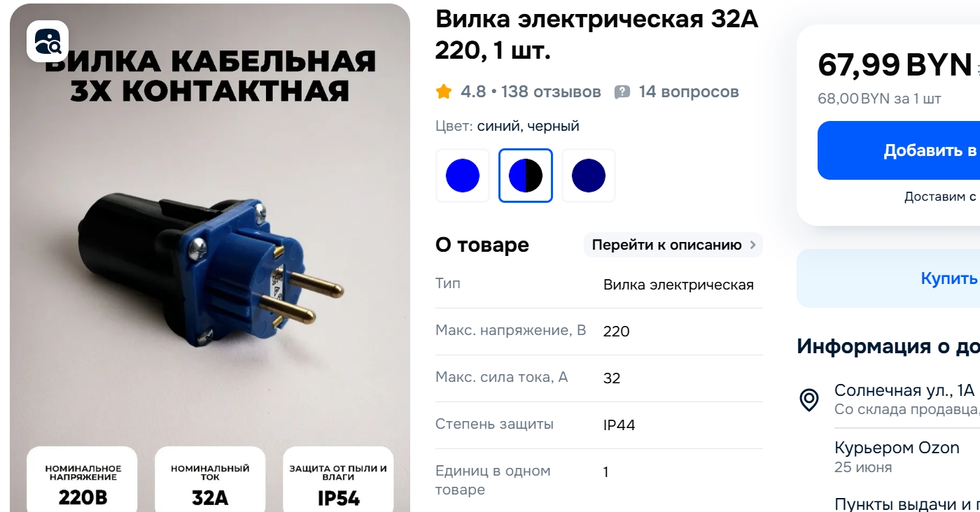Image resolution: width=980 pixels, height=512 pixels.
Task: Click the map pin location icon
Action: point(809,399)
